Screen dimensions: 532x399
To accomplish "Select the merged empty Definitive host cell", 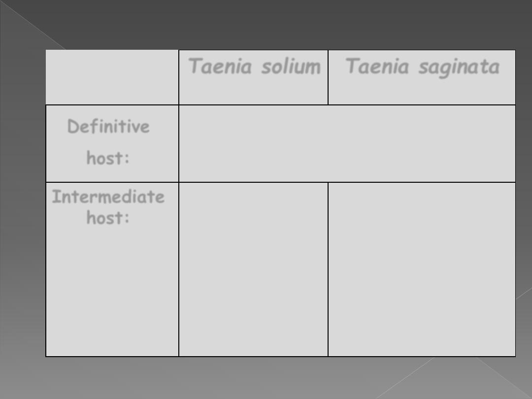I will [x=347, y=143].
